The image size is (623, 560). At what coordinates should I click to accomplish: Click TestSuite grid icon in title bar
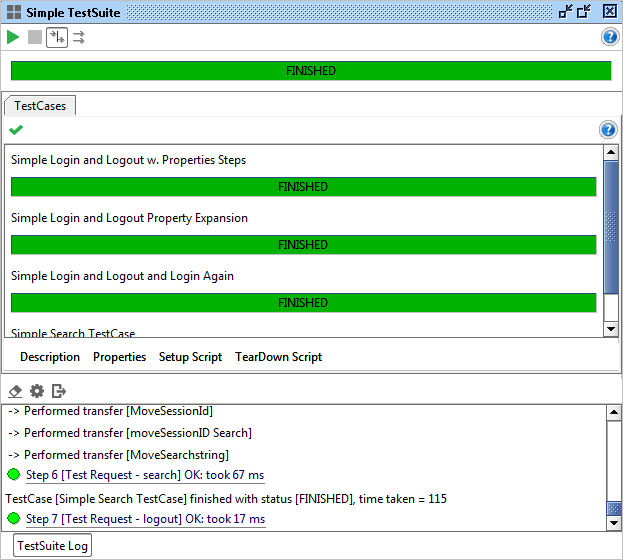[14, 12]
